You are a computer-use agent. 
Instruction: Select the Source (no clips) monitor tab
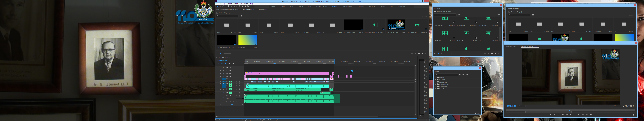tap(511, 46)
